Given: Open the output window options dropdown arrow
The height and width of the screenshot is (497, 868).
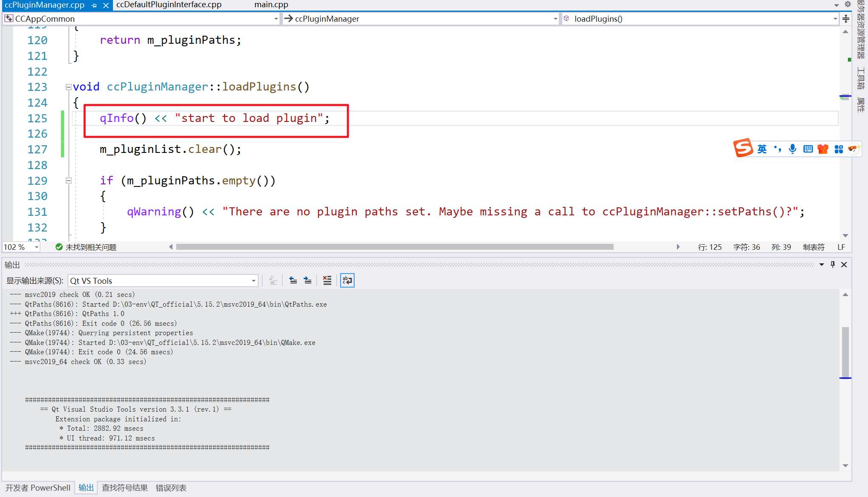Looking at the screenshot, I should coord(822,265).
